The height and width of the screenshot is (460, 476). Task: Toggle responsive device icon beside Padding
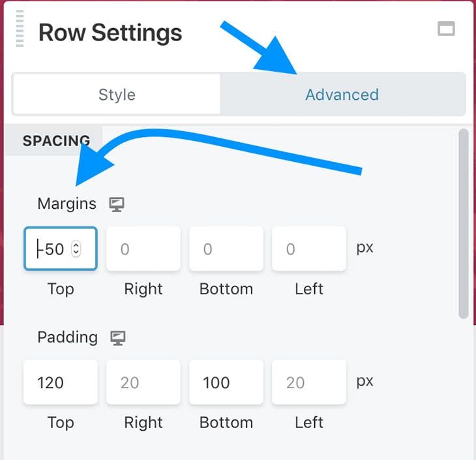118,338
